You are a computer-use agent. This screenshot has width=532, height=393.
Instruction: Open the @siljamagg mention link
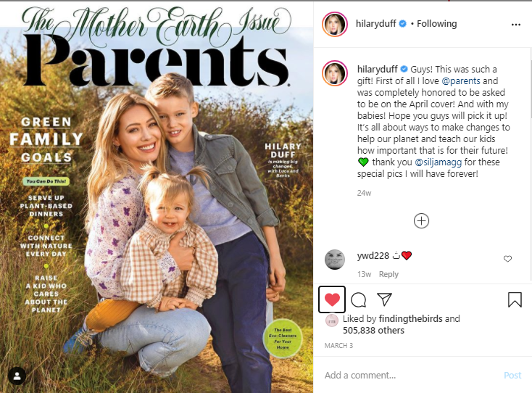[x=438, y=162]
